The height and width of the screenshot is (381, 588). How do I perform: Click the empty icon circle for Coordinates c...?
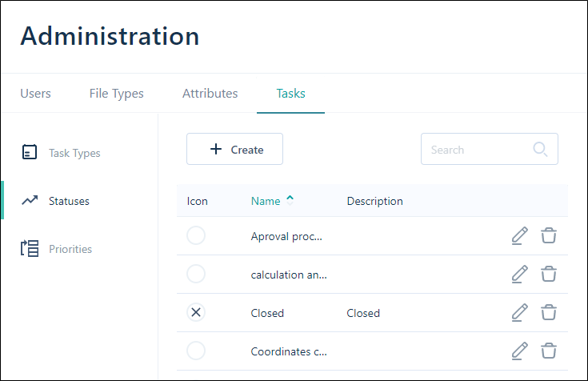click(196, 351)
